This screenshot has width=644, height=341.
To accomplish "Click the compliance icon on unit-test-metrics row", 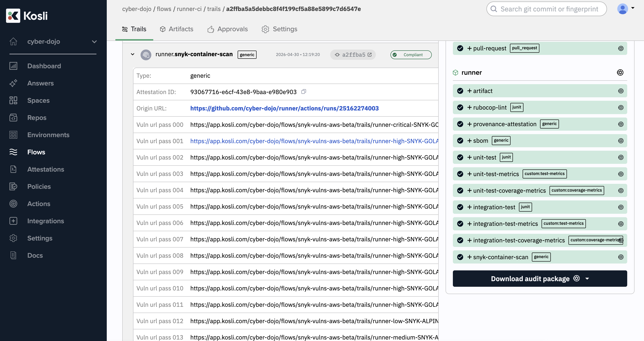I will pos(621,174).
